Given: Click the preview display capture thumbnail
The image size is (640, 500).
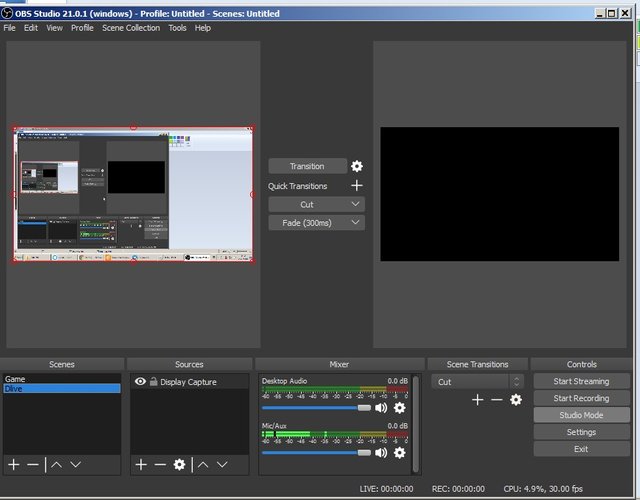Looking at the screenshot, I should (133, 194).
